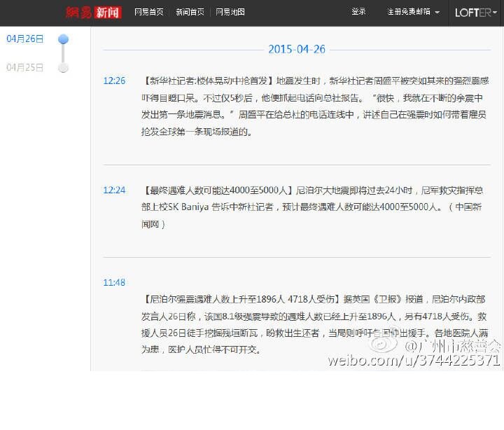Go to 网易首页 in top navigation

point(149,12)
